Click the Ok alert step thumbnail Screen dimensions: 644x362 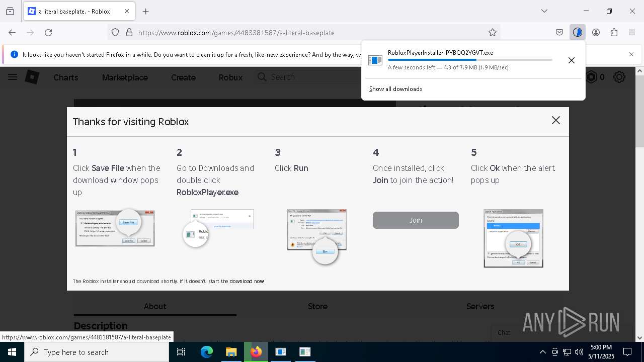[514, 238]
